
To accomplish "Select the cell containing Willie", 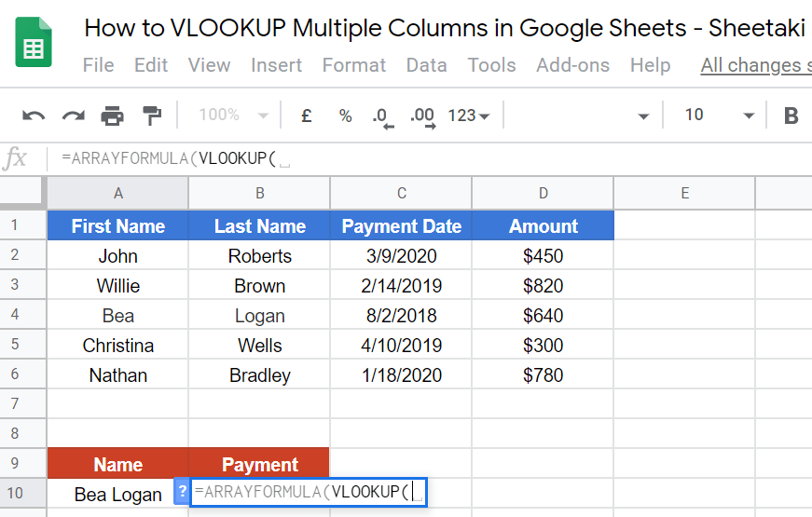I will tap(118, 285).
